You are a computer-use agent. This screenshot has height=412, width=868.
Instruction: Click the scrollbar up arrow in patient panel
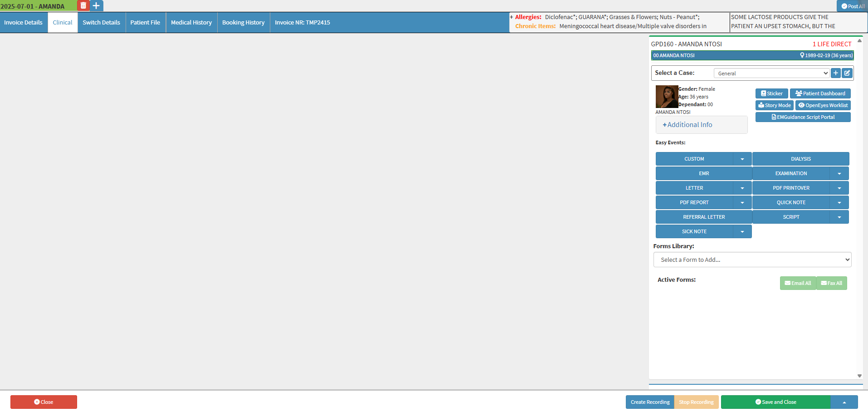pyautogui.click(x=859, y=41)
